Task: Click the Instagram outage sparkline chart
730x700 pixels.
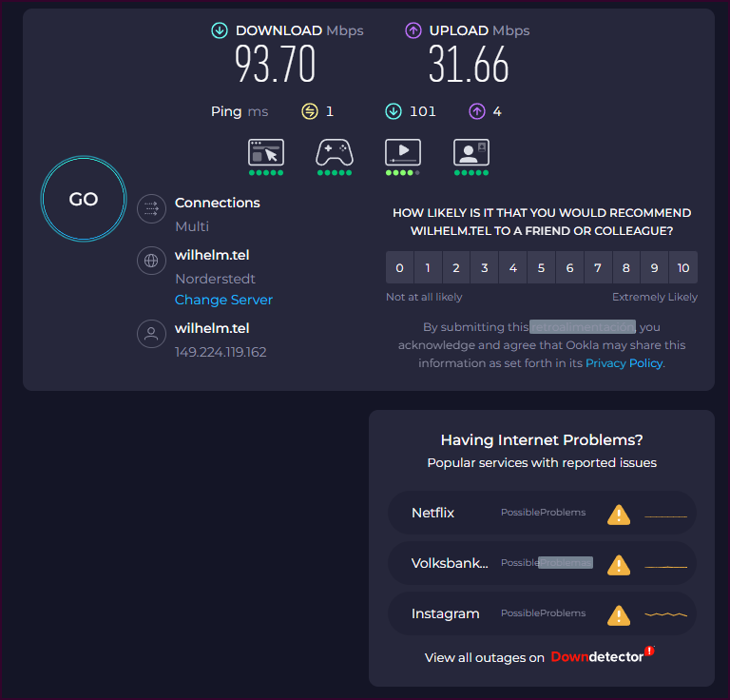Action: click(665, 614)
